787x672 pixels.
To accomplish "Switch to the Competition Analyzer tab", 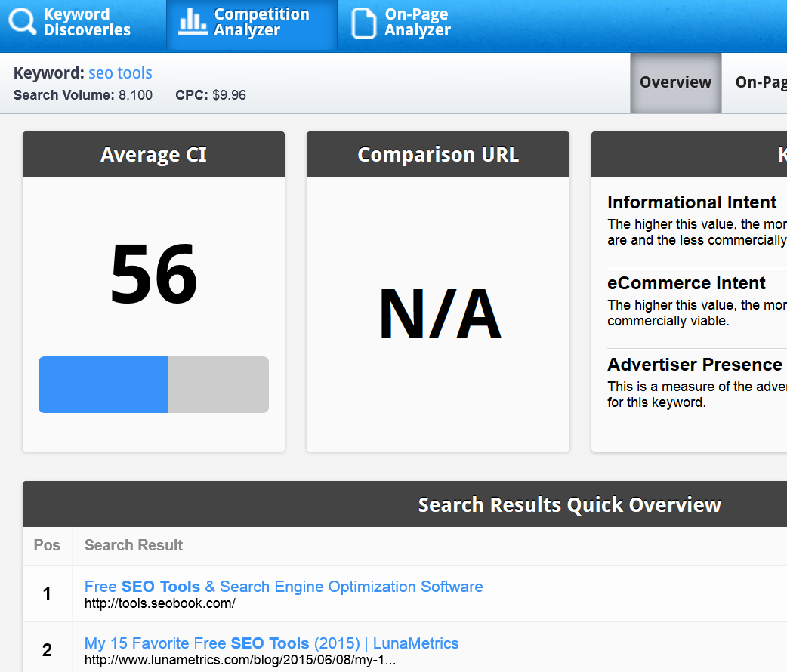I will click(x=252, y=25).
